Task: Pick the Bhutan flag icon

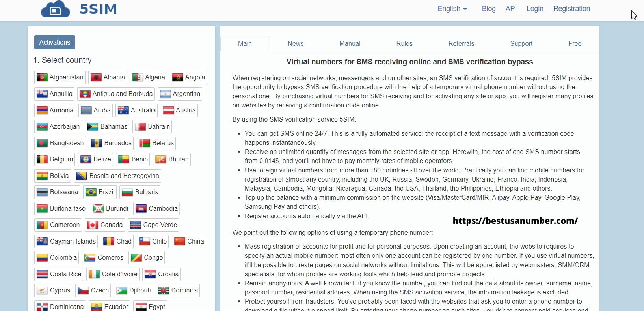Action: [x=161, y=159]
